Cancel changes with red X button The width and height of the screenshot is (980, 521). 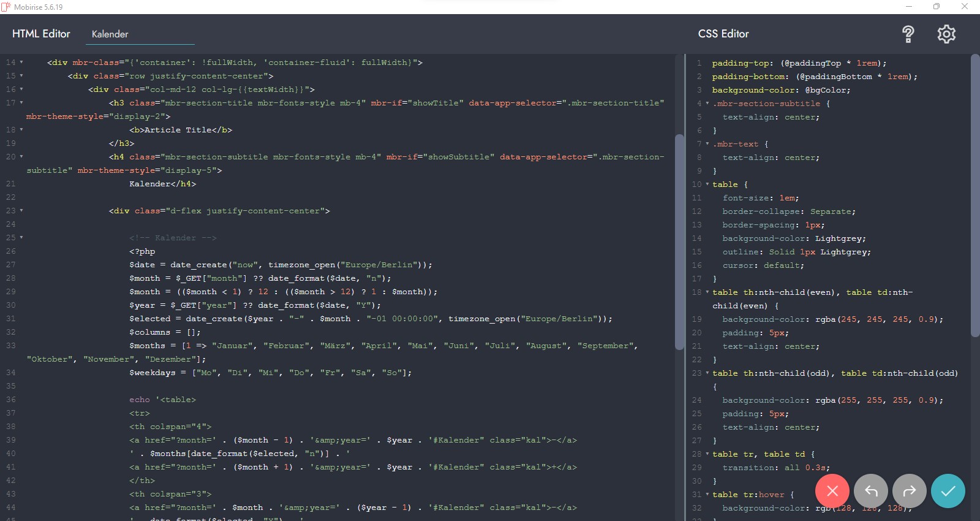832,491
